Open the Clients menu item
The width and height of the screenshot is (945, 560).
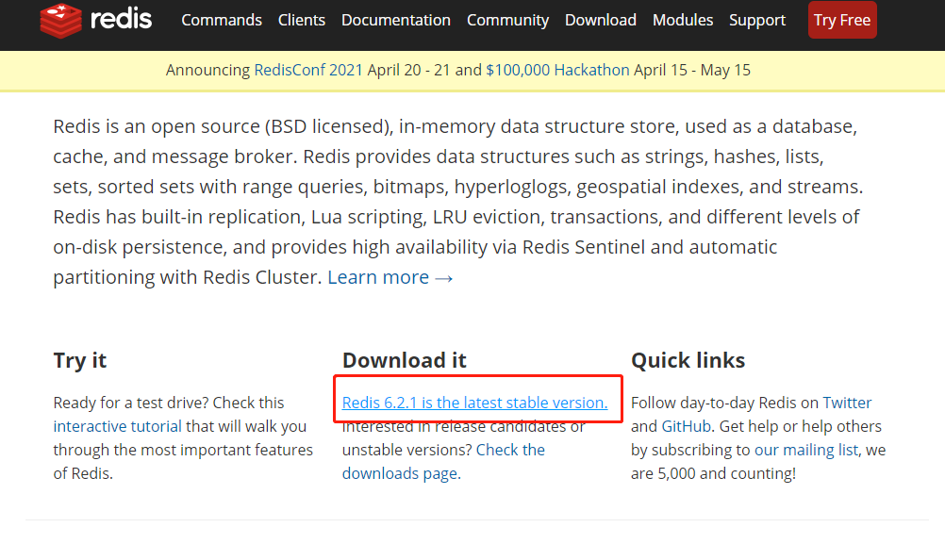(x=302, y=20)
